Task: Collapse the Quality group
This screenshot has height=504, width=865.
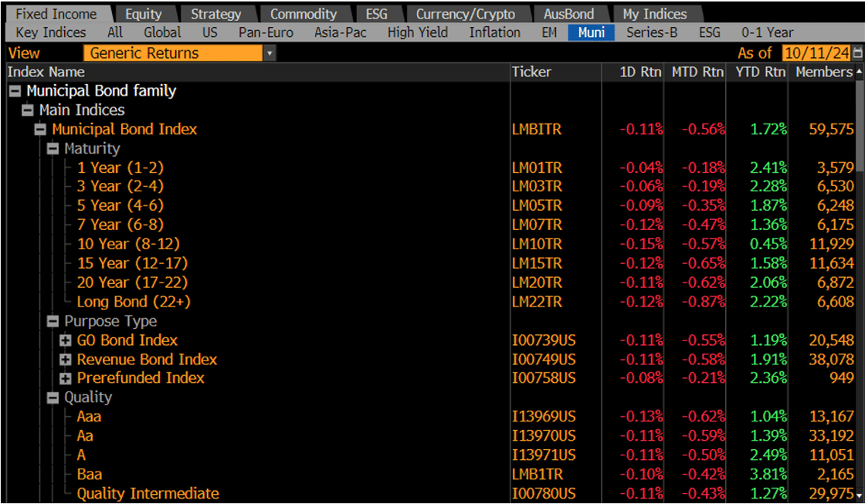Action: click(53, 397)
